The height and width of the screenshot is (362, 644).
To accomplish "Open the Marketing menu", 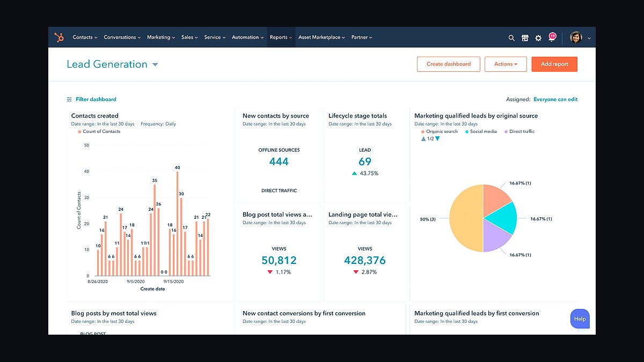I will pos(161,38).
